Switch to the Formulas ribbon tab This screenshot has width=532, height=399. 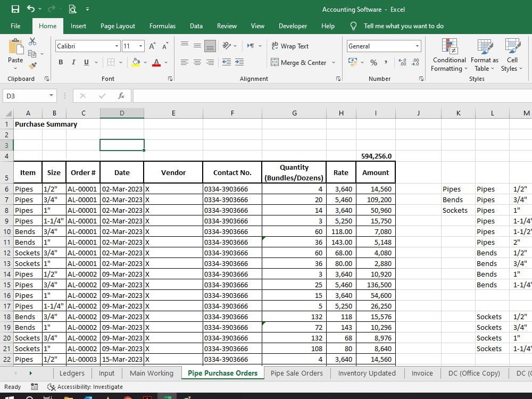pos(162,26)
